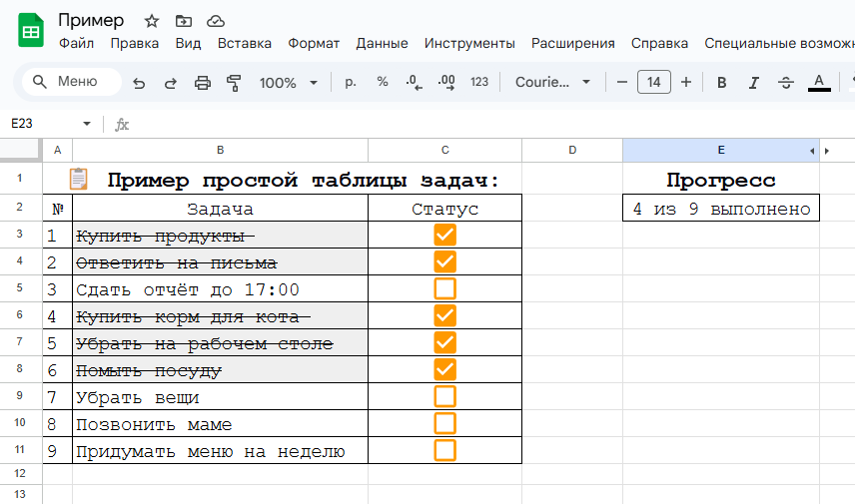
Task: Click the document title Пример
Action: pyautogui.click(x=91, y=20)
